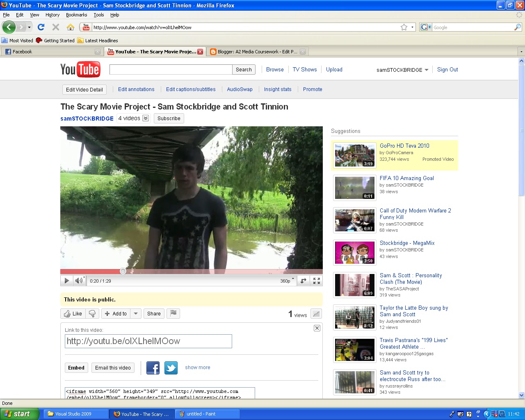Switch to untitled - Paint in taskbar
This screenshot has width=525, height=420.
(207, 414)
